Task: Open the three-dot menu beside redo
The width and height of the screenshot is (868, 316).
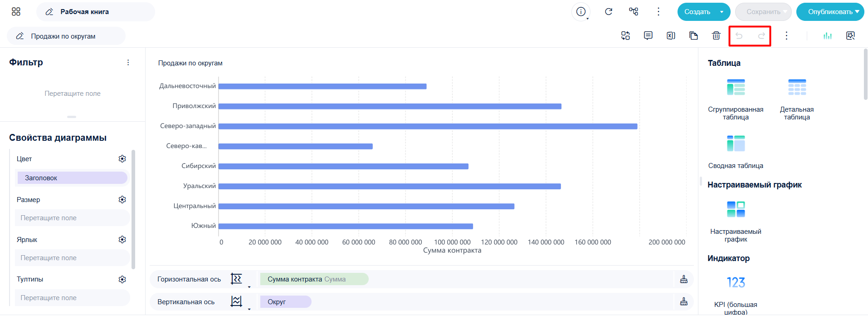Action: coord(786,35)
